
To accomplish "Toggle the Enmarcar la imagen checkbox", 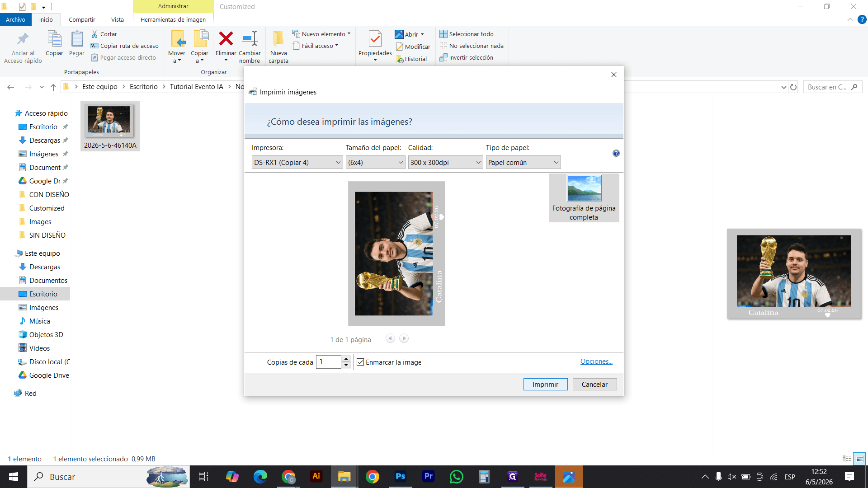I will pos(360,362).
